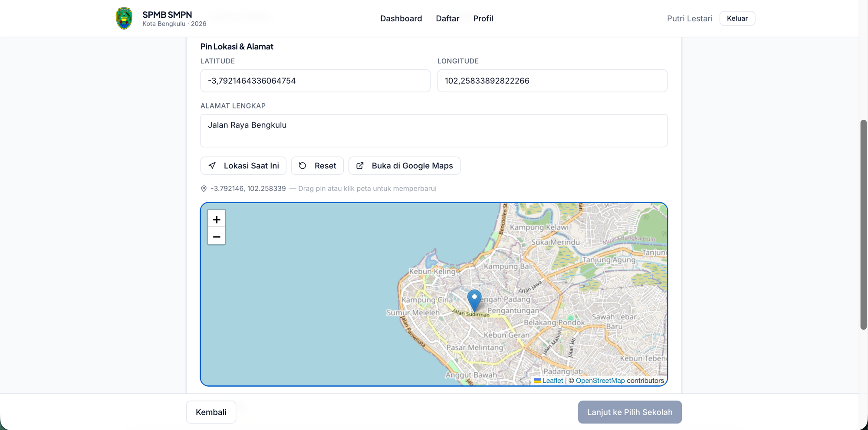
Task: Click the Kembali button
Action: (211, 412)
